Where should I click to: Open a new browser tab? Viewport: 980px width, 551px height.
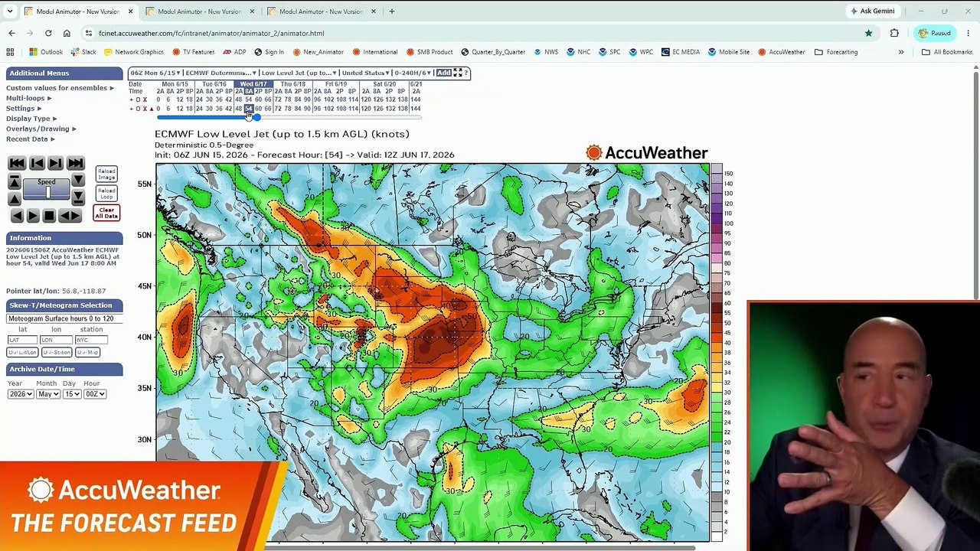pos(392,11)
